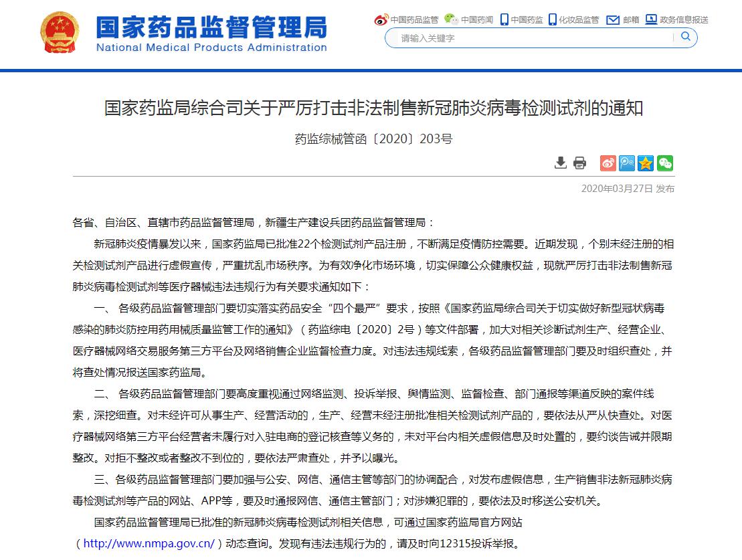Click the magnifier search icon

[x=685, y=36]
